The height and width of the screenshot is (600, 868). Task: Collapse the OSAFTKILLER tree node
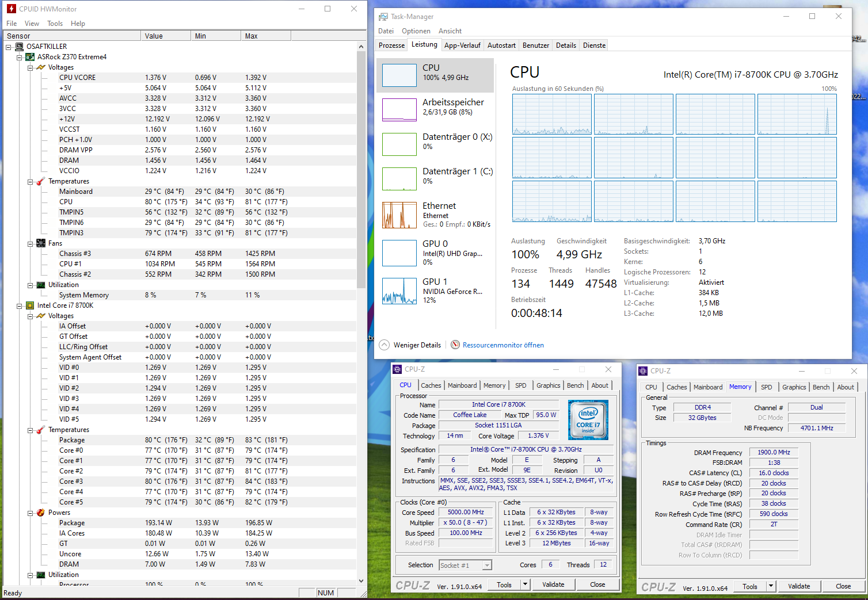point(9,47)
